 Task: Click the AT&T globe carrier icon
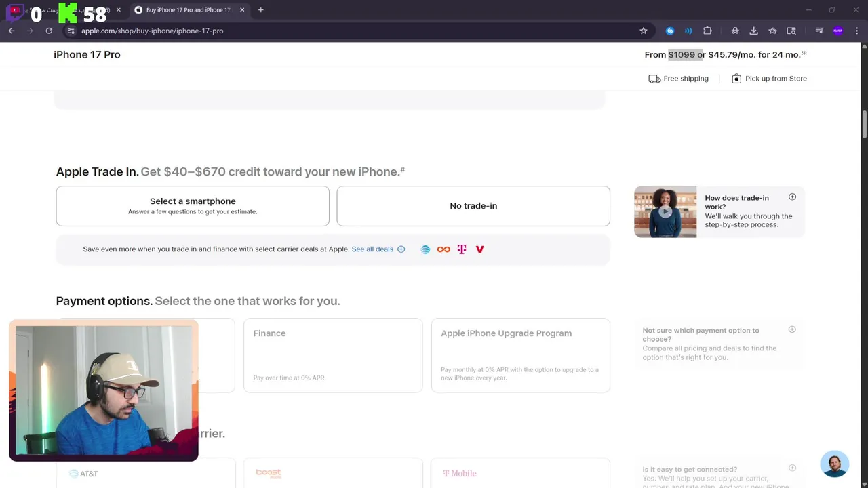425,249
